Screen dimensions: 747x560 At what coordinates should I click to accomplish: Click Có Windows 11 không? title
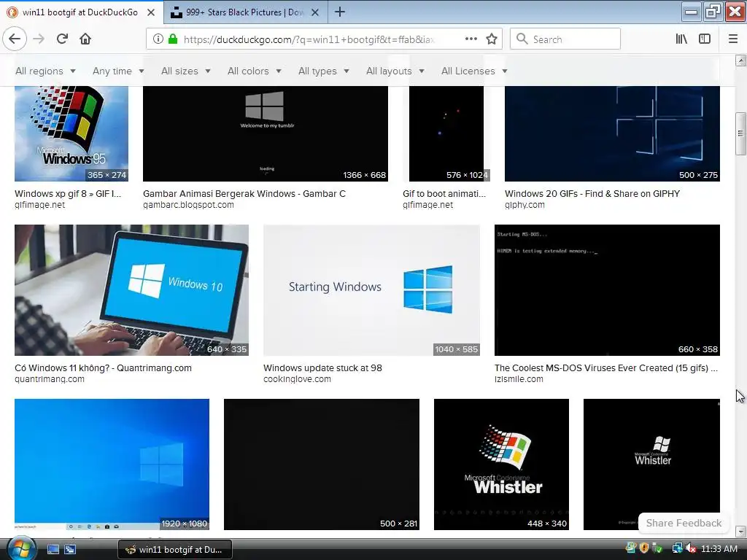(103, 368)
